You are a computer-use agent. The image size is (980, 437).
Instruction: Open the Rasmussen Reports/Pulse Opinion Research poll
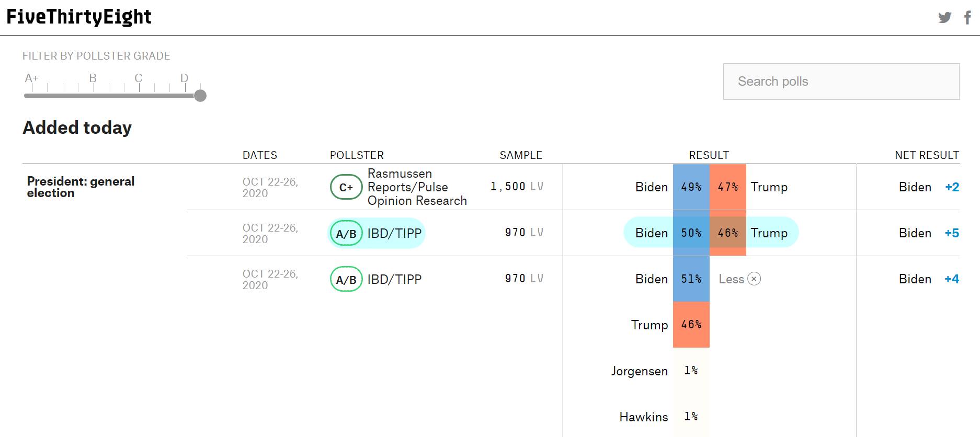point(417,187)
